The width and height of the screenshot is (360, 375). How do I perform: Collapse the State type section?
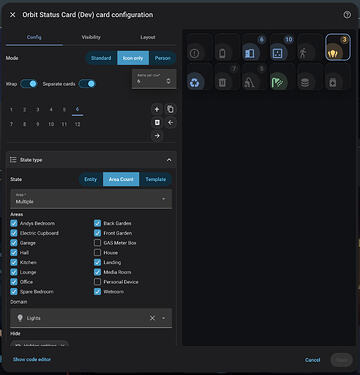click(169, 160)
